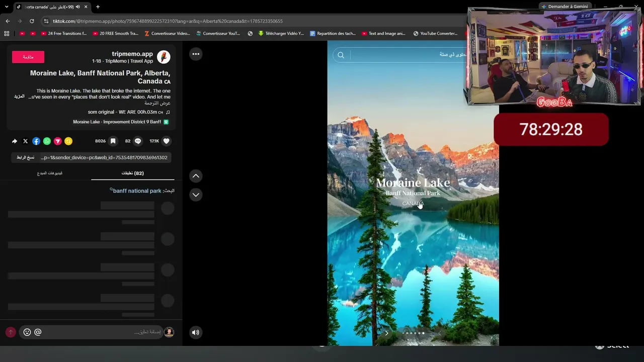Viewport: 644px width, 362px height.
Task: Open comments via the speech bubble icon
Action: tap(138, 141)
